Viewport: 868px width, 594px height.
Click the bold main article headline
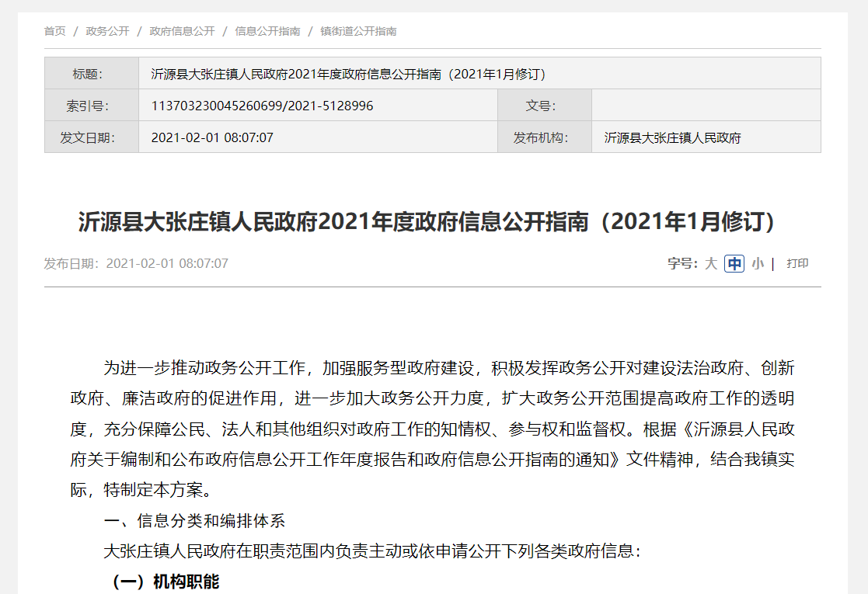click(x=427, y=222)
